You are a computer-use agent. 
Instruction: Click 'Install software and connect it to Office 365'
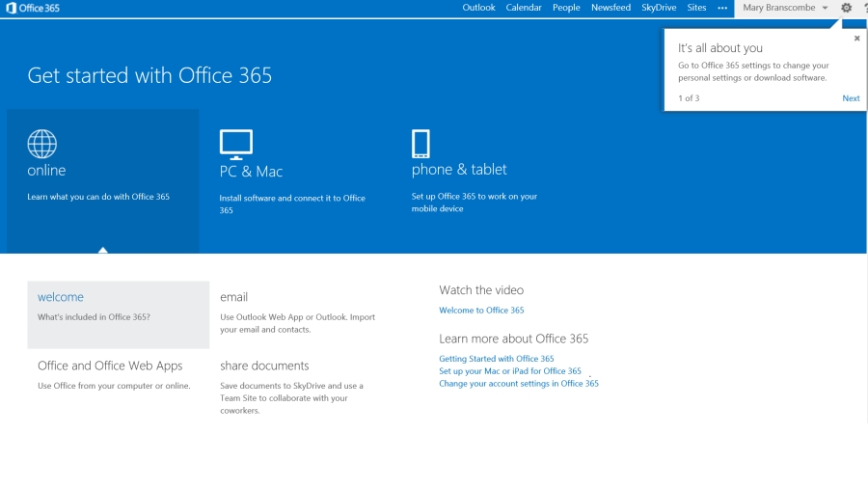[292, 204]
